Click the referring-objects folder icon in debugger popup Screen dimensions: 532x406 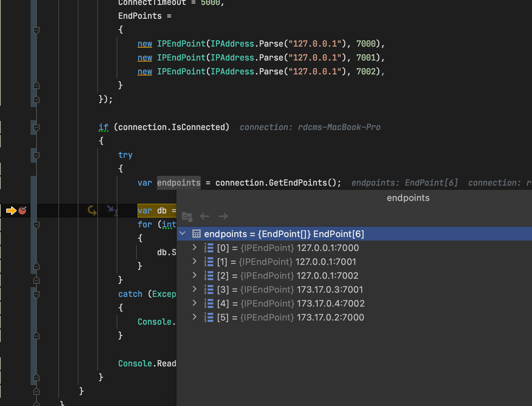pos(187,217)
